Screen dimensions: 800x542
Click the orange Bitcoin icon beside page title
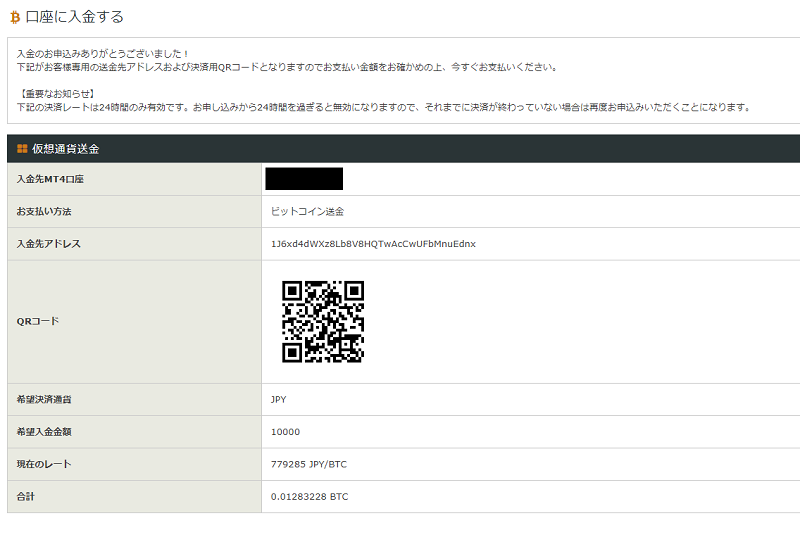coord(15,17)
